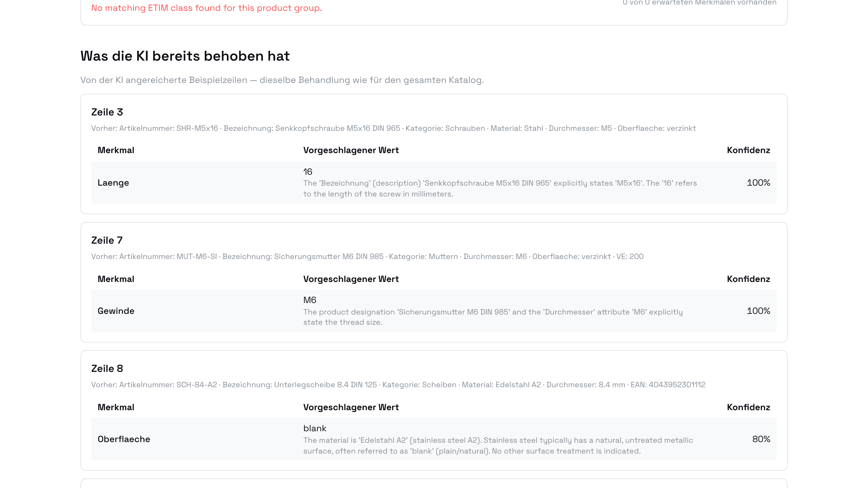
Task: Select the 'Oberflaeche' attribute cell
Action: click(124, 439)
